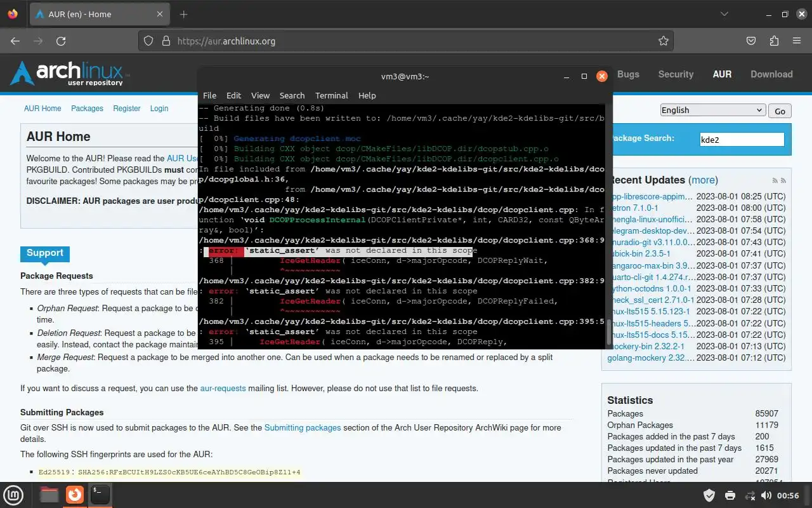812x508 pixels.
Task: Open mockery-bin 2.32.2-1 package link
Action: click(646, 346)
